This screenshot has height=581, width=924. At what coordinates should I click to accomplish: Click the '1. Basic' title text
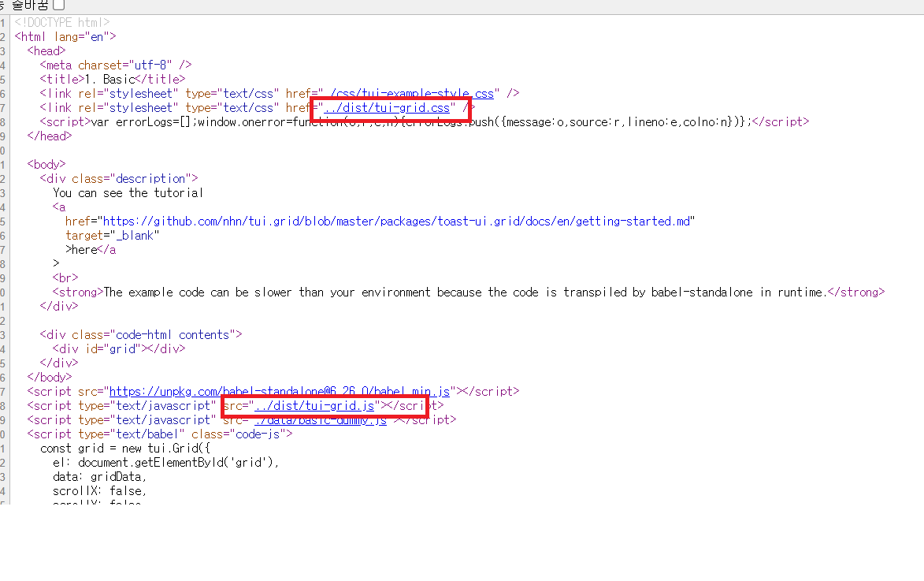point(109,79)
